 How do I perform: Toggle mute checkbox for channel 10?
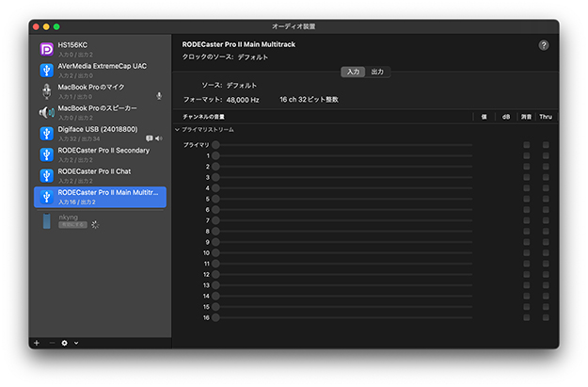pyautogui.click(x=527, y=253)
